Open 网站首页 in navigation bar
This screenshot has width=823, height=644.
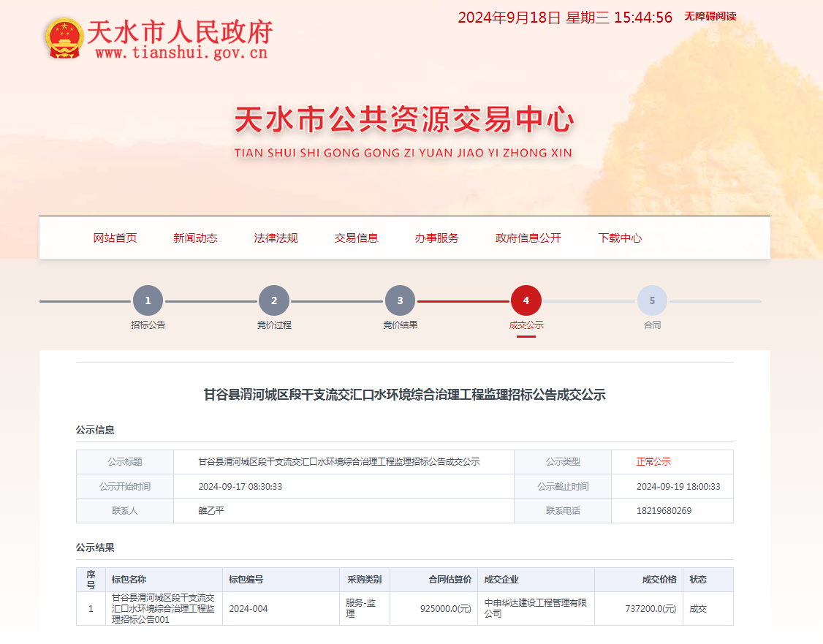[x=115, y=238]
